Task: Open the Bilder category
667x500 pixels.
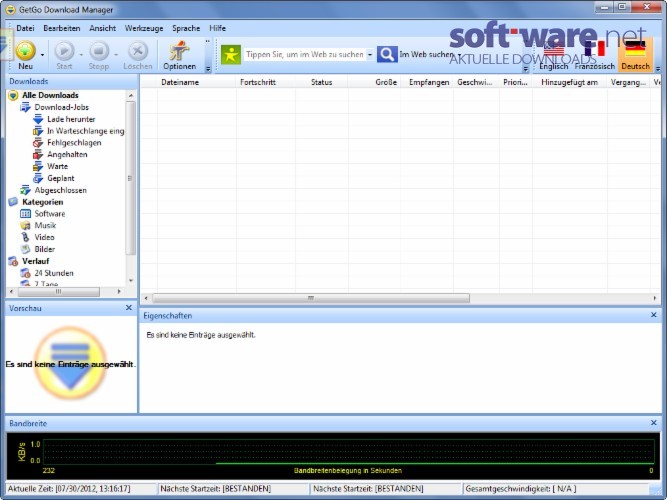Action: click(x=45, y=249)
